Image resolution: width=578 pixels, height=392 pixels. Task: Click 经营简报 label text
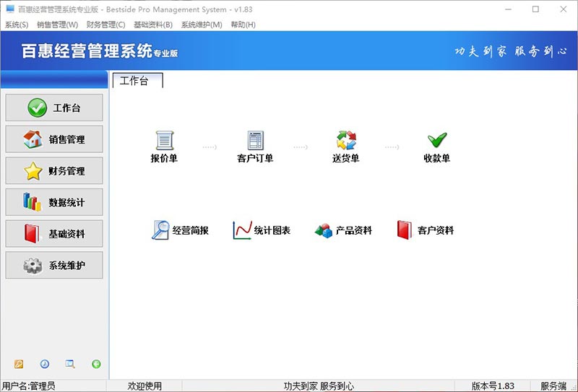191,230
